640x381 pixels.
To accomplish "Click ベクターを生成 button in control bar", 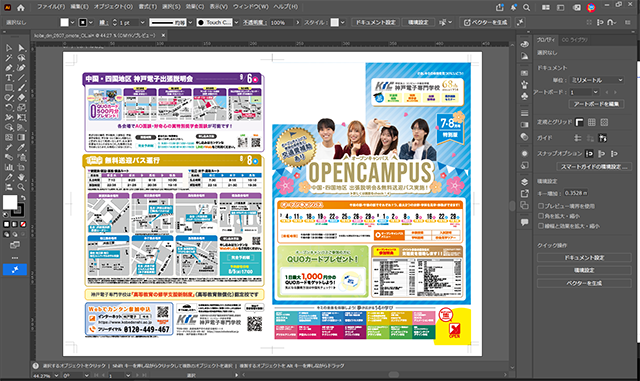I will pos(485,22).
